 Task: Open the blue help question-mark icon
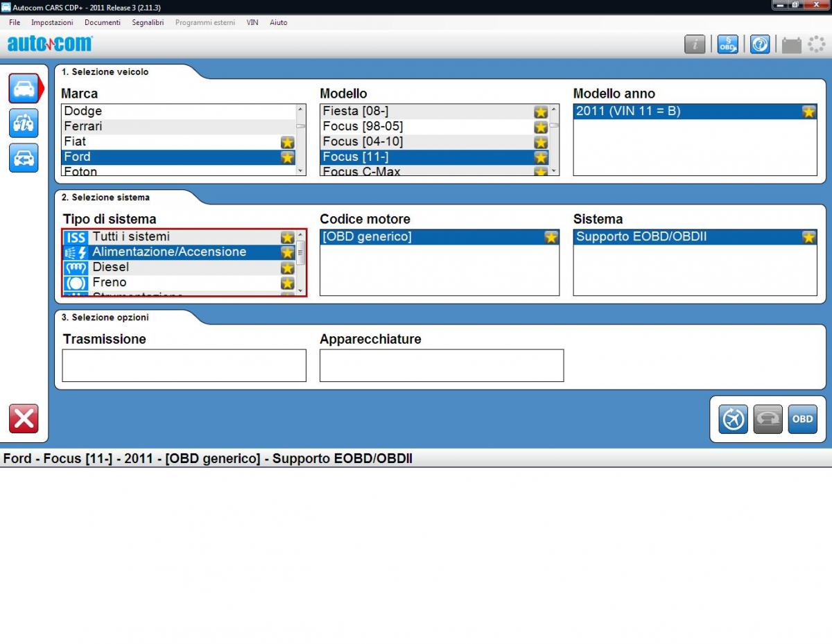(x=760, y=44)
